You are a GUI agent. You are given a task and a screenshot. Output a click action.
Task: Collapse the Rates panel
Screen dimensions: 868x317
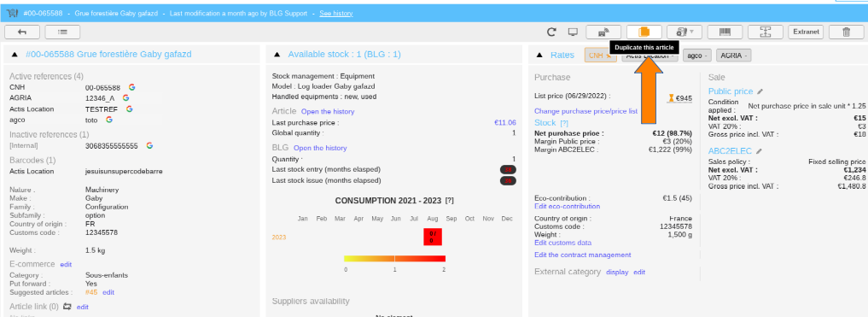[539, 56]
